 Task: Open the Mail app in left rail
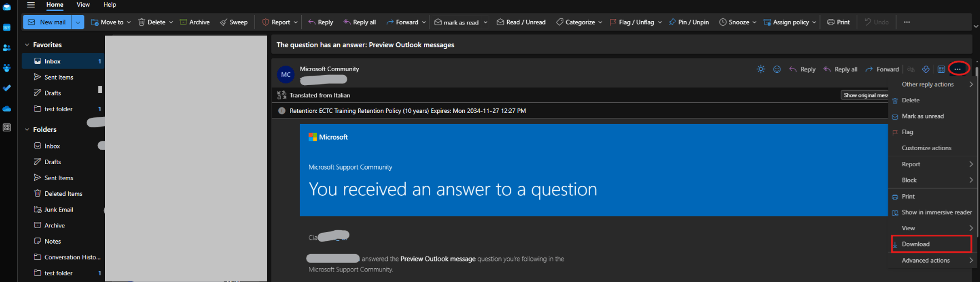click(7, 7)
